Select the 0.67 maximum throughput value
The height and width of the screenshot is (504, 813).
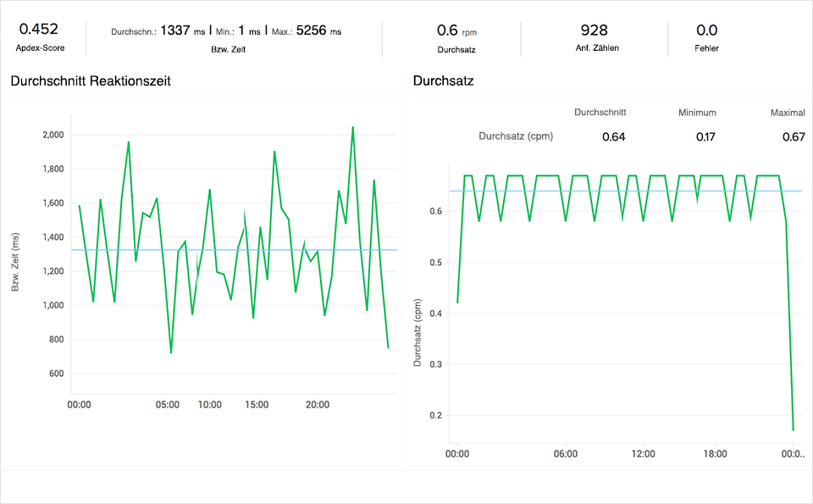pyautogui.click(x=794, y=136)
